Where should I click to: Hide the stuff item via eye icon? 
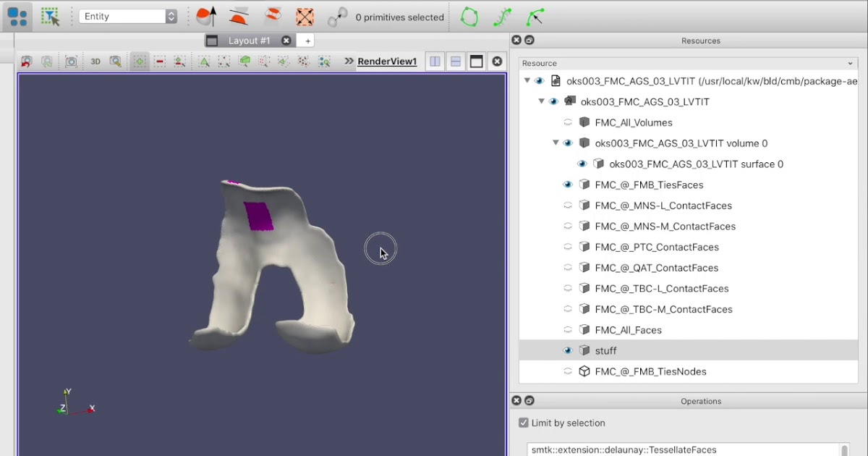point(568,350)
